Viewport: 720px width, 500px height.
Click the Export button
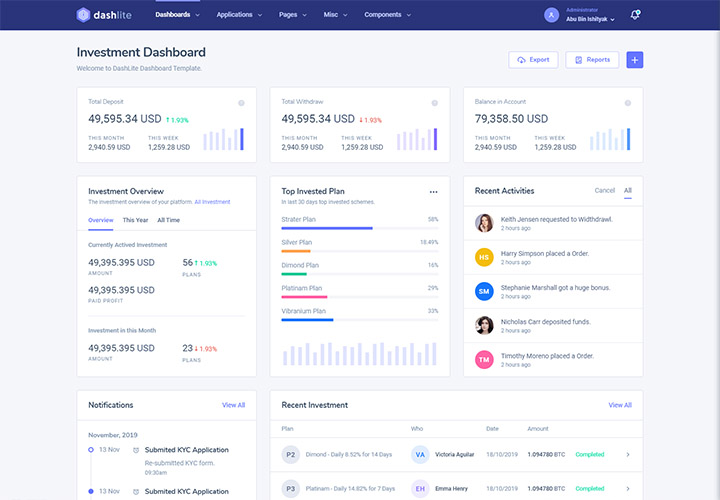tap(533, 60)
